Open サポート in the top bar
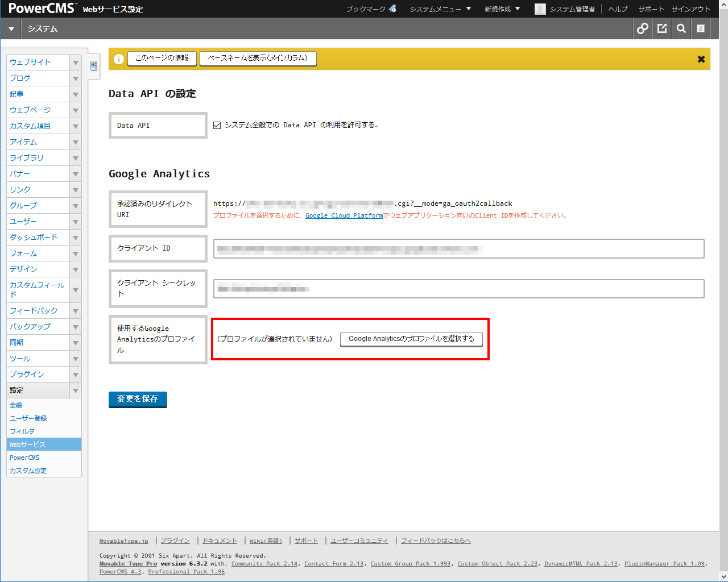Image resolution: width=728 pixels, height=582 pixels. coord(651,9)
